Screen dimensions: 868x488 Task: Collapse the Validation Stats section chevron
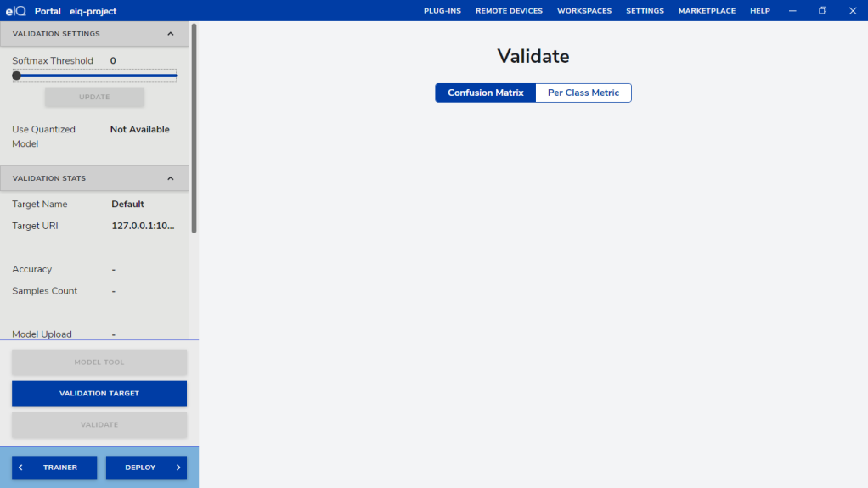point(171,178)
